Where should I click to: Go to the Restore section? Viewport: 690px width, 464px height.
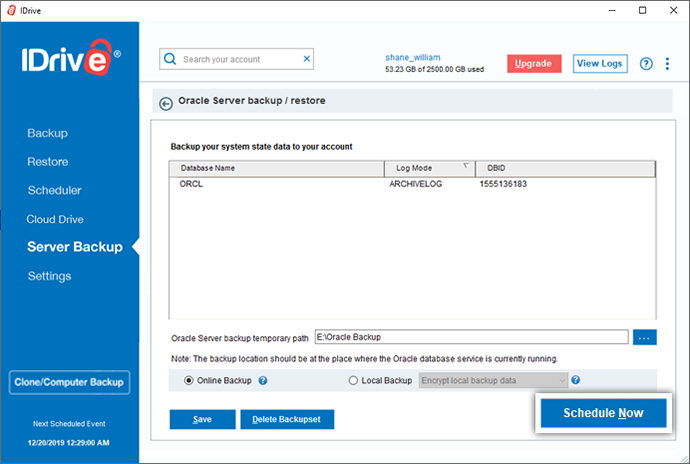pyautogui.click(x=48, y=162)
